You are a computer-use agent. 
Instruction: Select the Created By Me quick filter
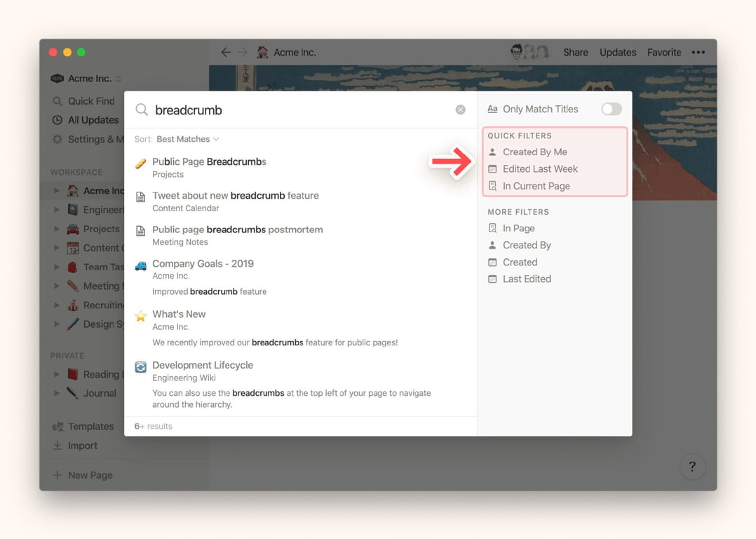tap(534, 152)
